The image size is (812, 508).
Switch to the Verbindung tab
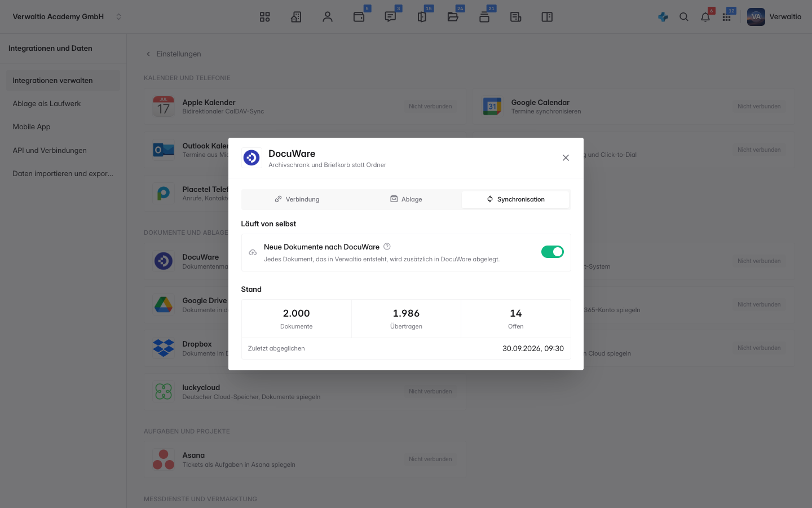[297, 199]
